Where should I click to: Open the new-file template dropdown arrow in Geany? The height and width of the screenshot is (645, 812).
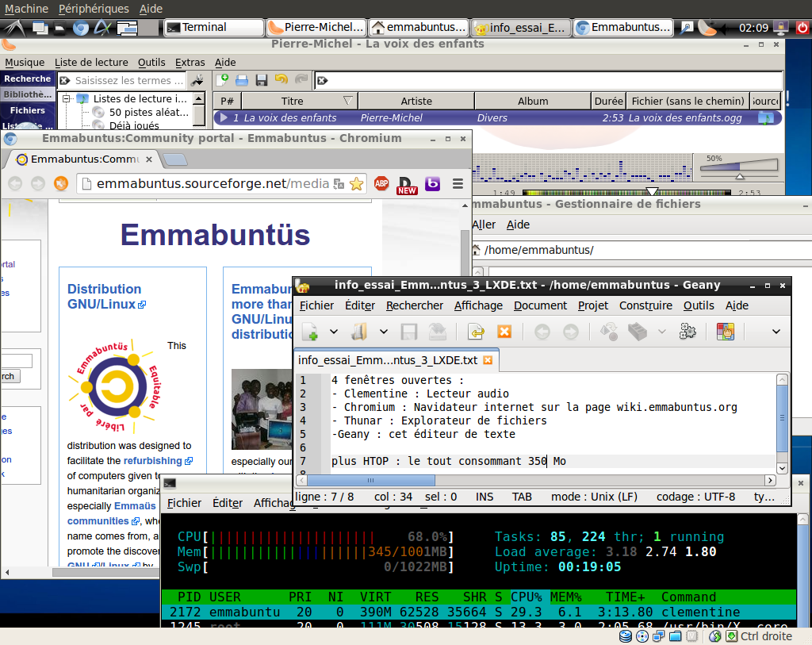(334, 332)
